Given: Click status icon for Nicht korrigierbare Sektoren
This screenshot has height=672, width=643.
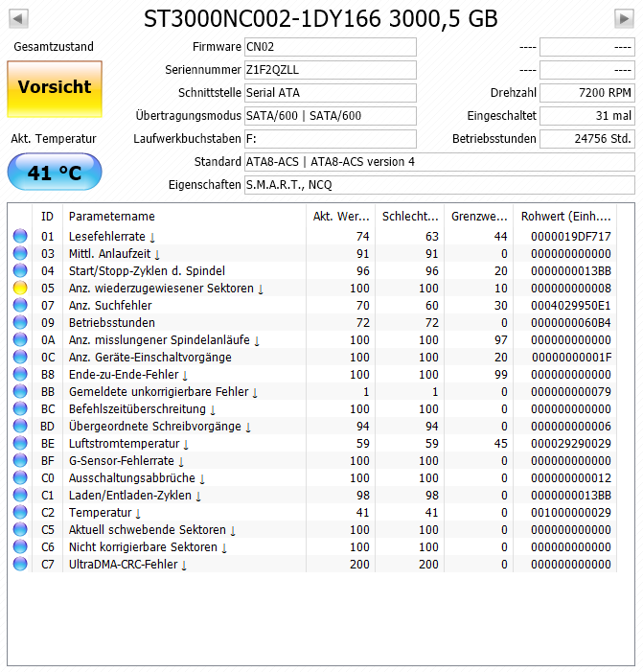Looking at the screenshot, I should click(20, 546).
